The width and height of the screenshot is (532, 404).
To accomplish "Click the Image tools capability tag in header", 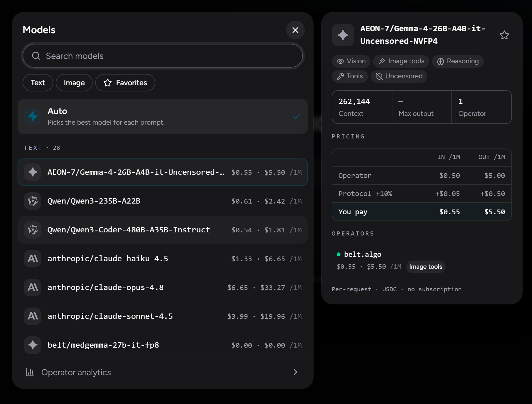I will 401,61.
